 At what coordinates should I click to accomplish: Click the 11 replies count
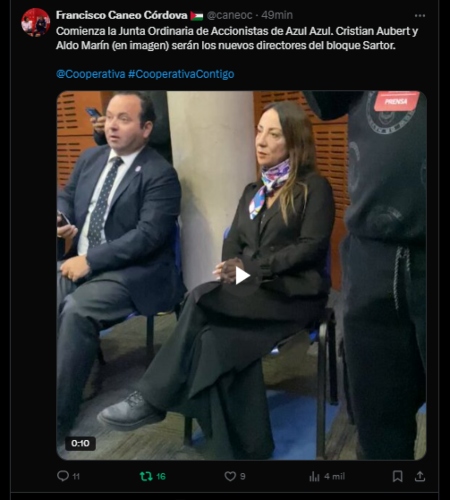point(76,476)
